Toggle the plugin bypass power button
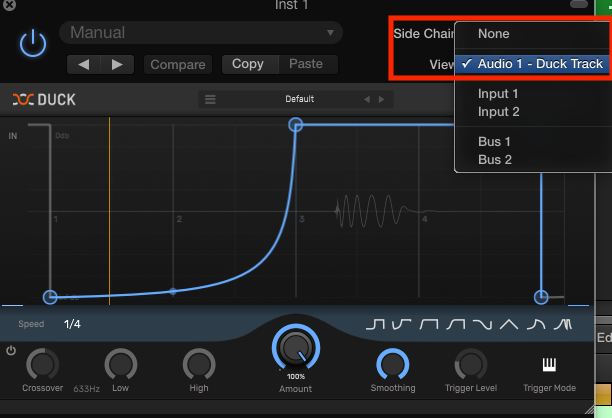This screenshot has height=418, width=612. coord(33,43)
